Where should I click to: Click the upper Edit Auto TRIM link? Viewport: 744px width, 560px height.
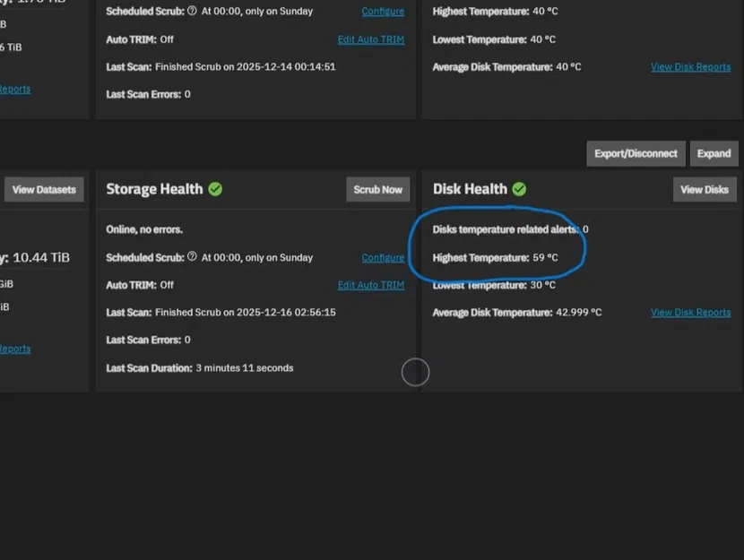click(x=371, y=39)
